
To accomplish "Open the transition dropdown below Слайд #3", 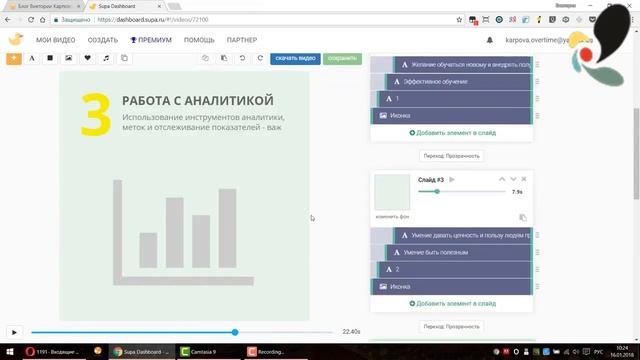I will click(451, 327).
